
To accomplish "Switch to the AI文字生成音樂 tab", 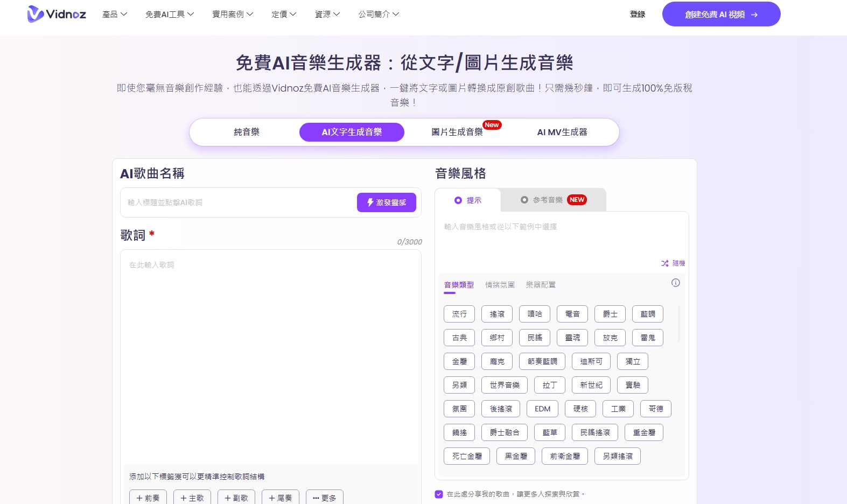I will pyautogui.click(x=352, y=132).
